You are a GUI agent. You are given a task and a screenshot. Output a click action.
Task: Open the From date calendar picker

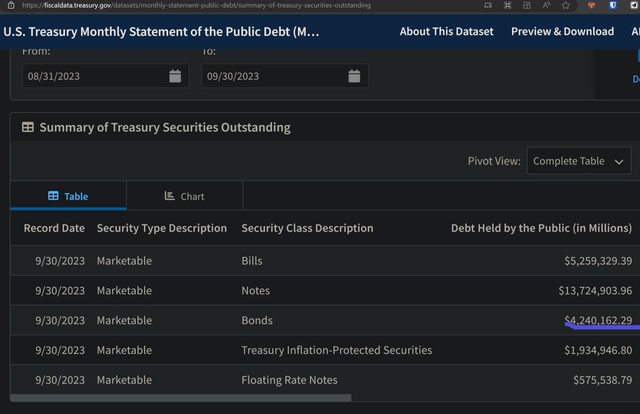click(x=175, y=76)
